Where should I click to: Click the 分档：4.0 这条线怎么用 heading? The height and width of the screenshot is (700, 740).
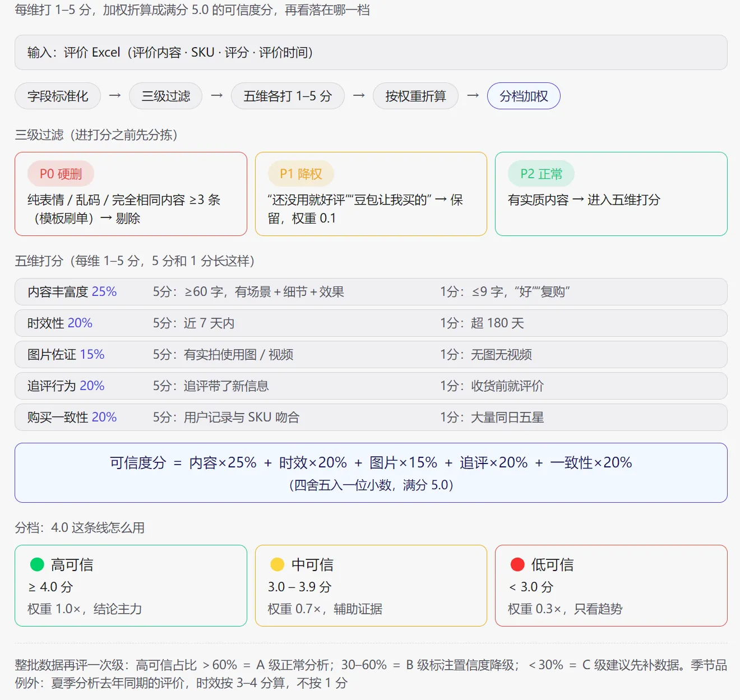pos(80,528)
